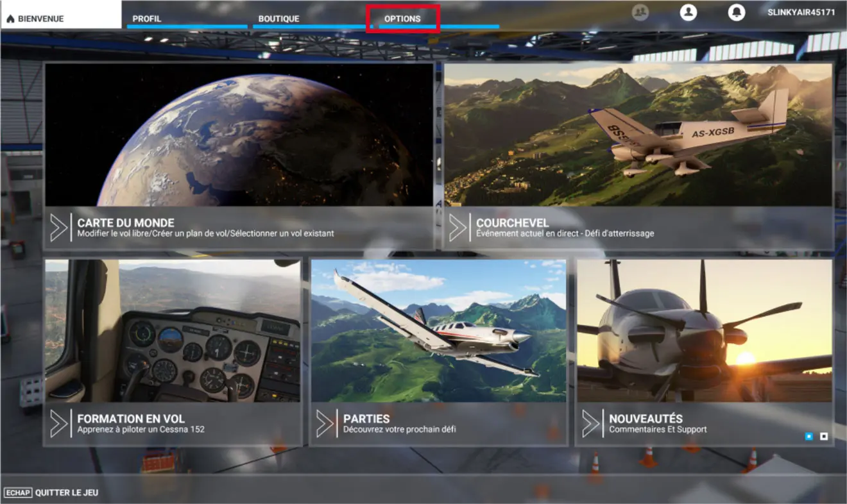Switch to the Profil tab
This screenshot has width=847, height=504.
(187, 19)
